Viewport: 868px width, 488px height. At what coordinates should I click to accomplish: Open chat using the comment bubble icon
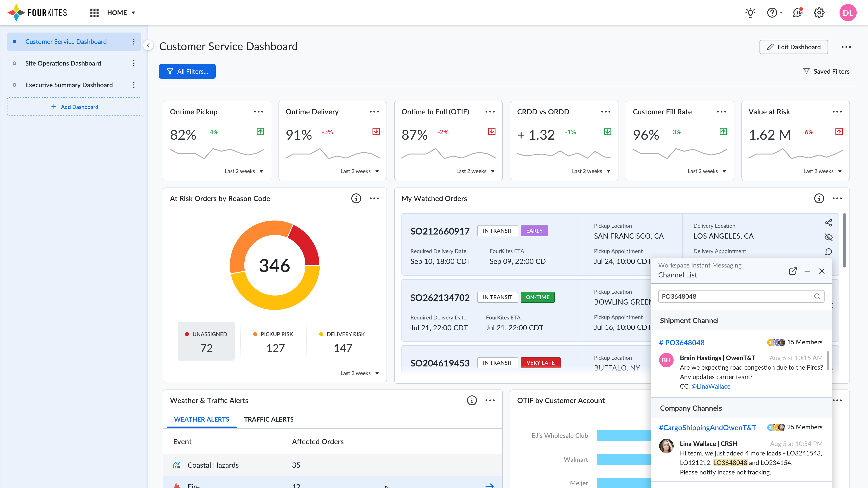tap(829, 252)
